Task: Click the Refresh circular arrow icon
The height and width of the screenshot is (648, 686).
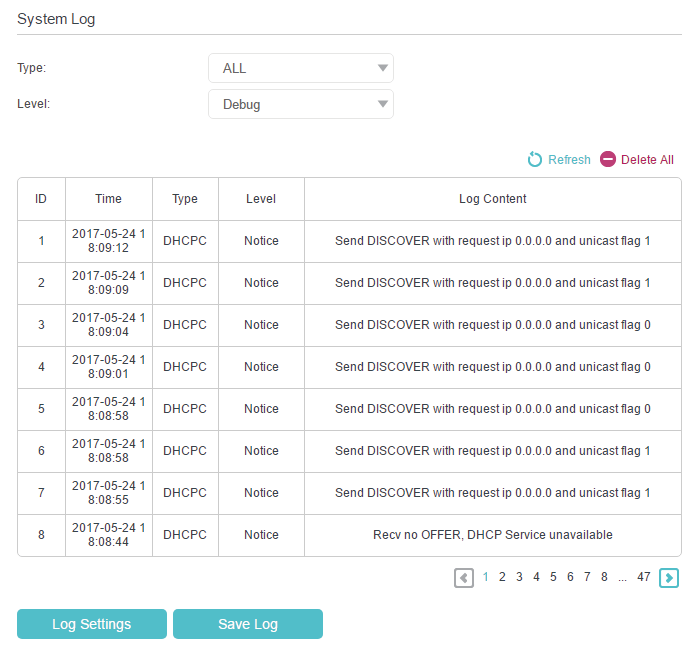Action: (x=535, y=160)
